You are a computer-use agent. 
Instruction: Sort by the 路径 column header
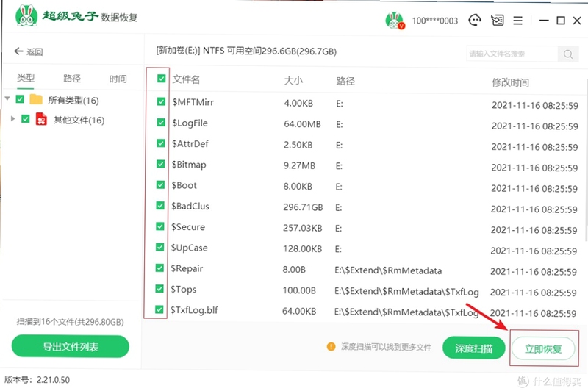click(345, 81)
